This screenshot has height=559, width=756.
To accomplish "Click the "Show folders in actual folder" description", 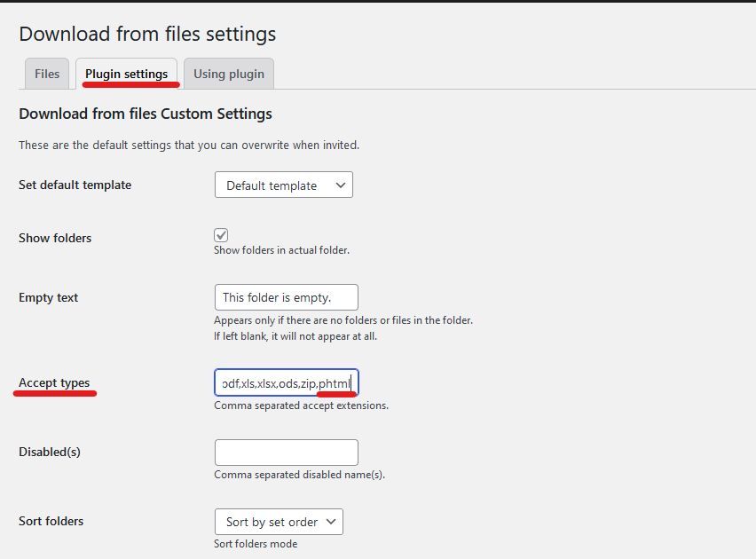I will 281,250.
